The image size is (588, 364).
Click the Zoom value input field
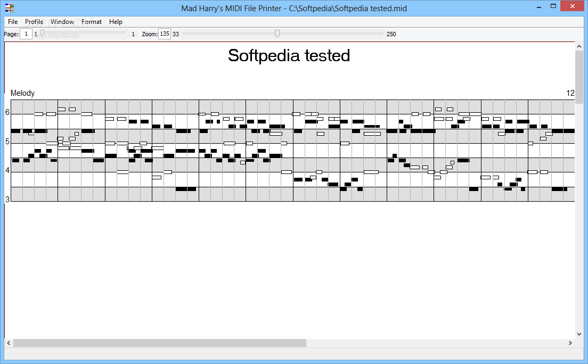[x=165, y=34]
